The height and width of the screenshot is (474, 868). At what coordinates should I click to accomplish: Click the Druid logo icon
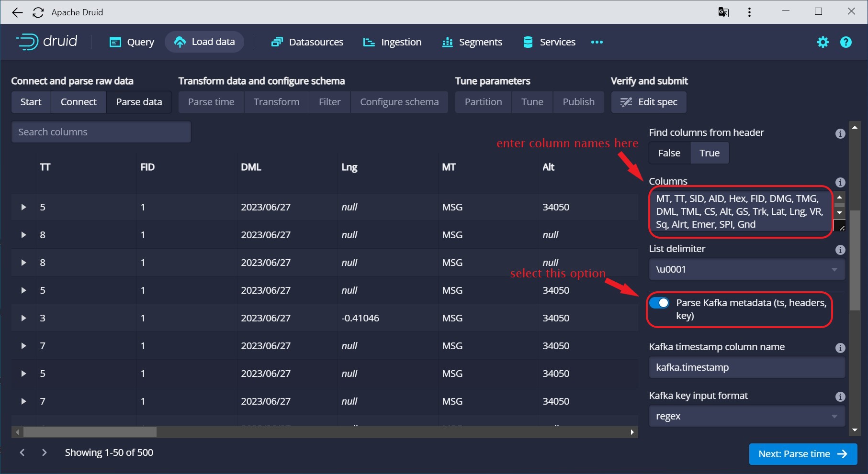point(27,42)
